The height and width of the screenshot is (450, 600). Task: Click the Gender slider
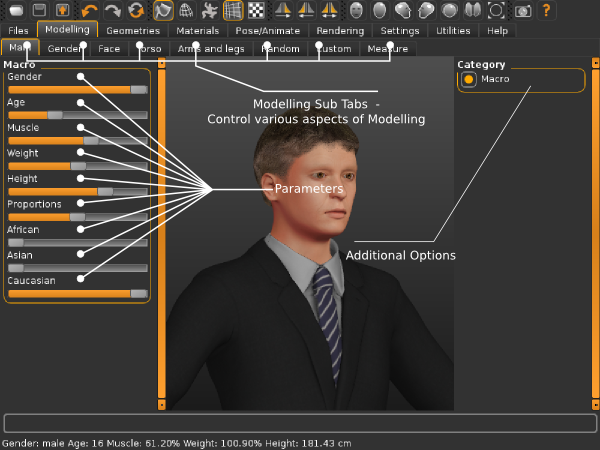(x=77, y=89)
